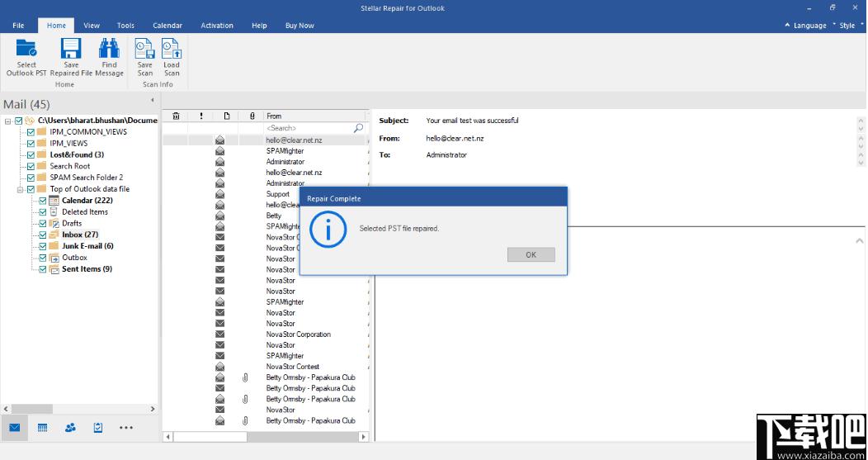Click info icon in Repair Complete dialog
The width and height of the screenshot is (868, 460).
click(328, 229)
